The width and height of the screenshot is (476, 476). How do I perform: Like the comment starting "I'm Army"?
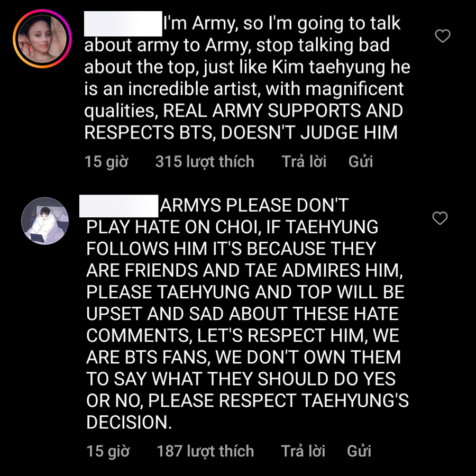point(442,36)
